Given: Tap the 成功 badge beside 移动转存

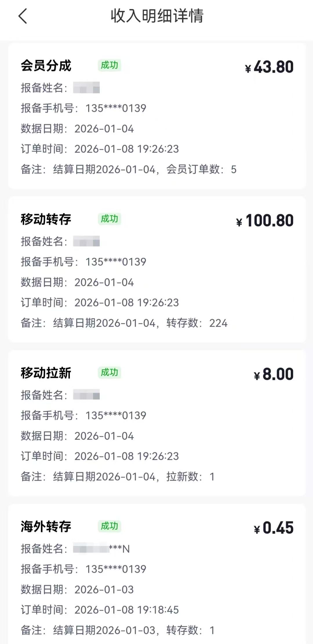Looking at the screenshot, I should pos(109,219).
